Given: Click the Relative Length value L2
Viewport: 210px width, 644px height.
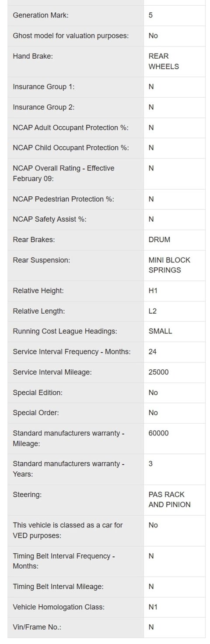Looking at the screenshot, I should click(153, 311).
